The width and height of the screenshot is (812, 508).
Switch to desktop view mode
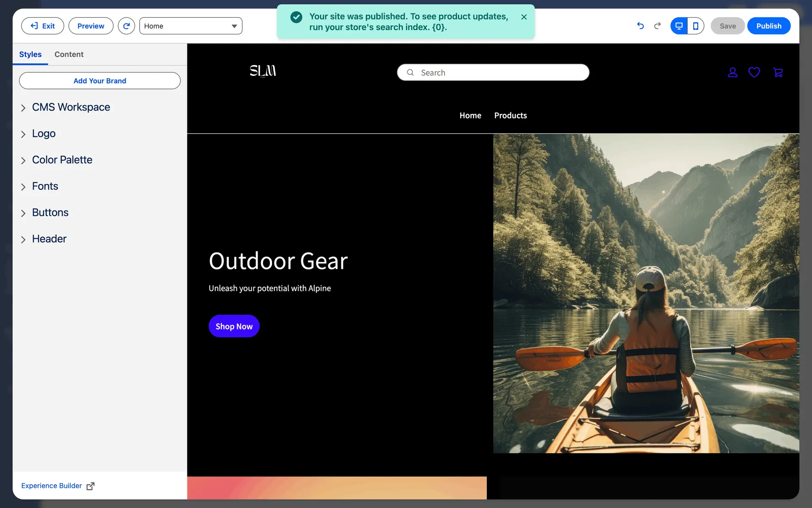[679, 26]
